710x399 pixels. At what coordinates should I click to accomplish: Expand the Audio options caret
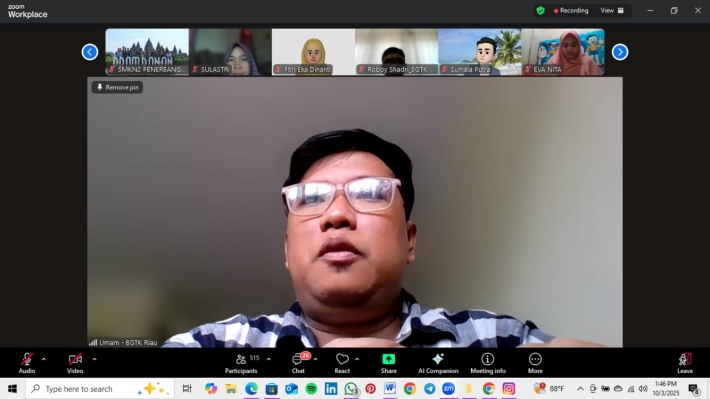tap(43, 359)
